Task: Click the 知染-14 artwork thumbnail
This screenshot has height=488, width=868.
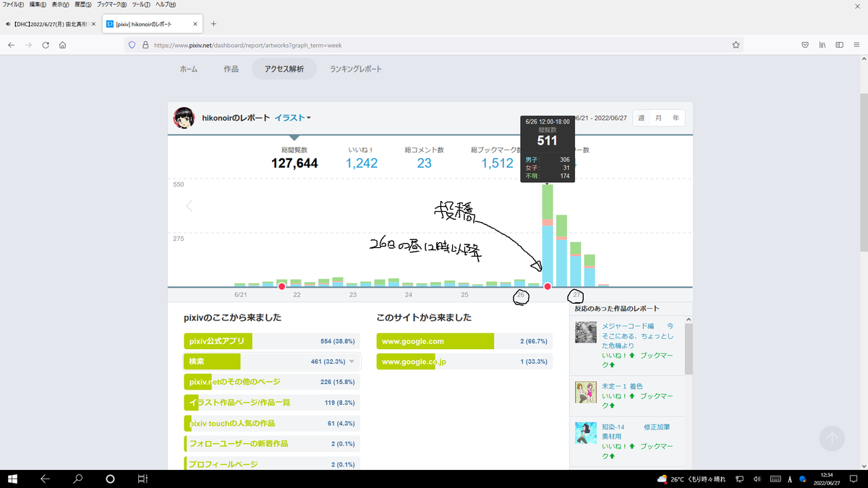Action: (x=585, y=433)
